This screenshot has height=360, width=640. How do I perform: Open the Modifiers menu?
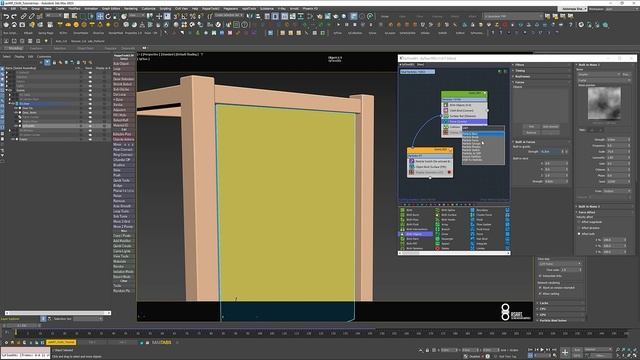(74, 9)
